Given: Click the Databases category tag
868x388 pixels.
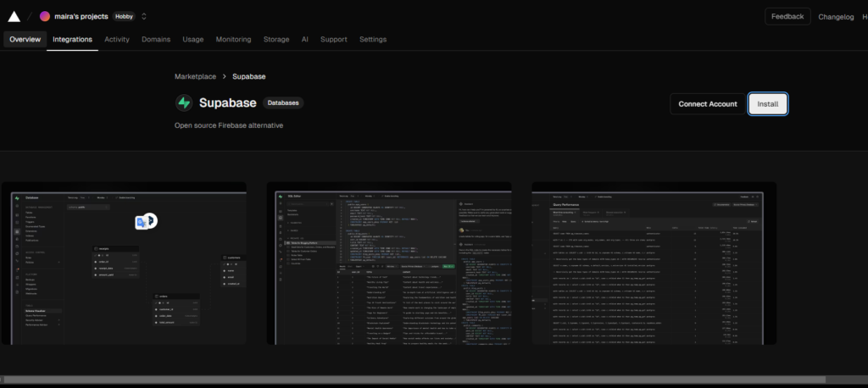Looking at the screenshot, I should tap(283, 103).
